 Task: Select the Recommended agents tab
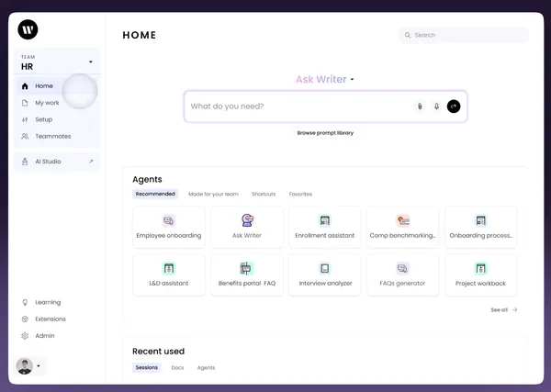[155, 194]
